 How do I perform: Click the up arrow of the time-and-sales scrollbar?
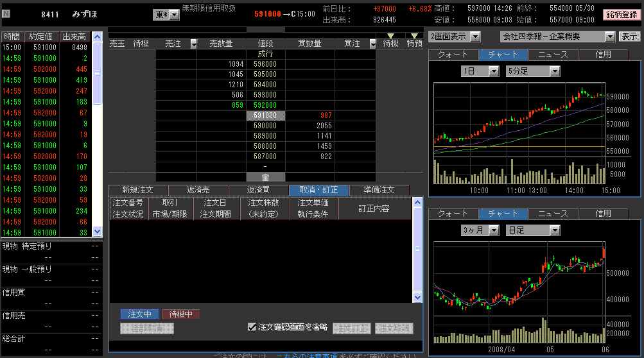click(98, 37)
